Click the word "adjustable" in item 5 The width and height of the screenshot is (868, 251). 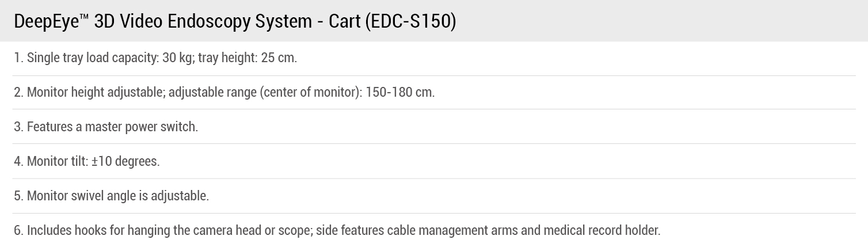coord(179,196)
